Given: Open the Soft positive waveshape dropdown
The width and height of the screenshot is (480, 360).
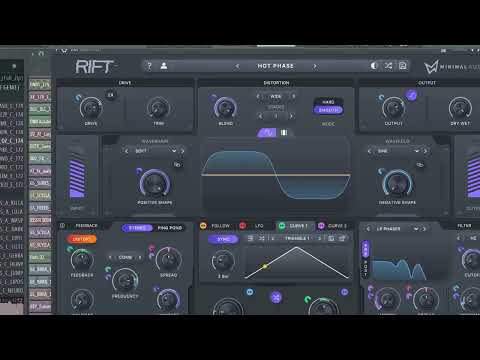Looking at the screenshot, I should pyautogui.click(x=155, y=151).
